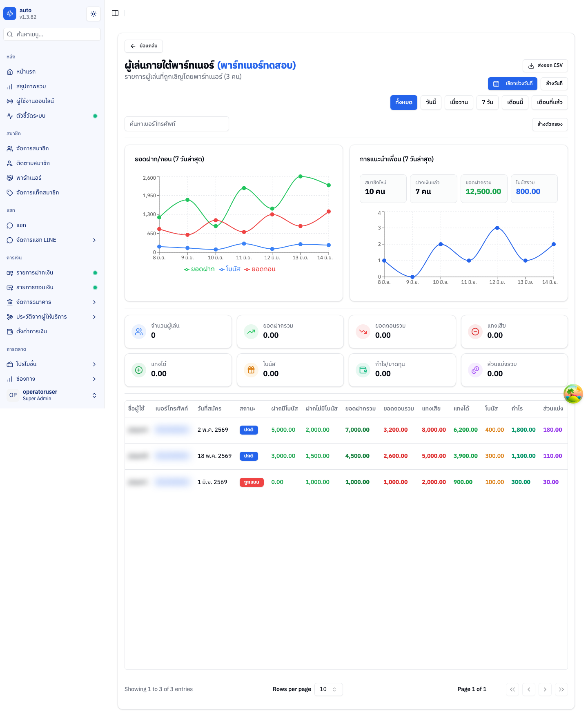Toggle ยอดถอน legend series in chart
Viewport: 588px width, 716px height.
(260, 269)
